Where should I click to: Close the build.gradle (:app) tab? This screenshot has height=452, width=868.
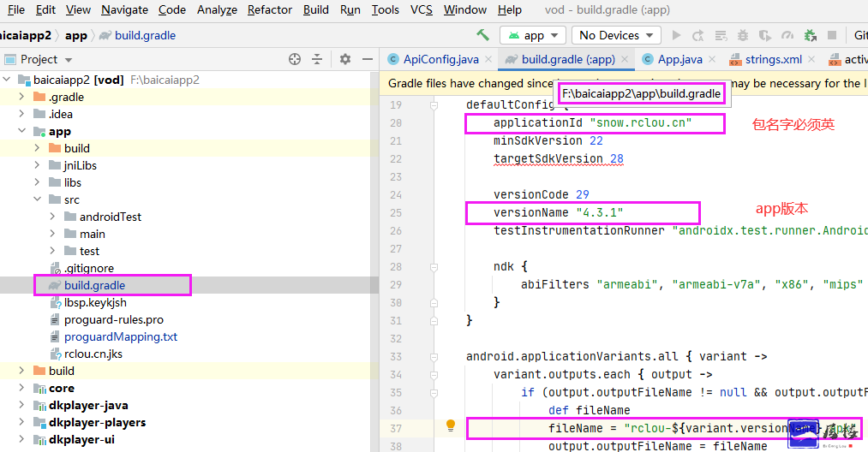[x=625, y=59]
